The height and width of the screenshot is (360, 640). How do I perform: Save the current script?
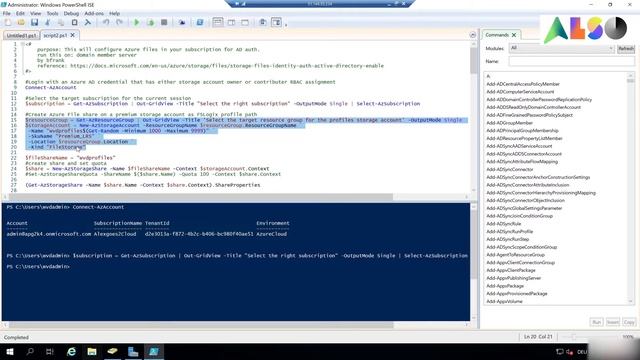coord(34,22)
